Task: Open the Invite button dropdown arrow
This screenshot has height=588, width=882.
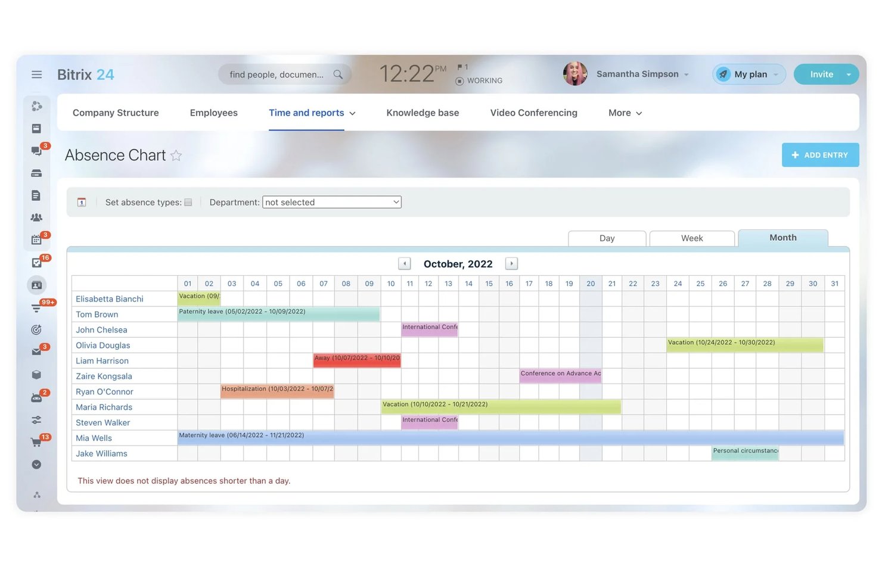Action: pos(849,74)
